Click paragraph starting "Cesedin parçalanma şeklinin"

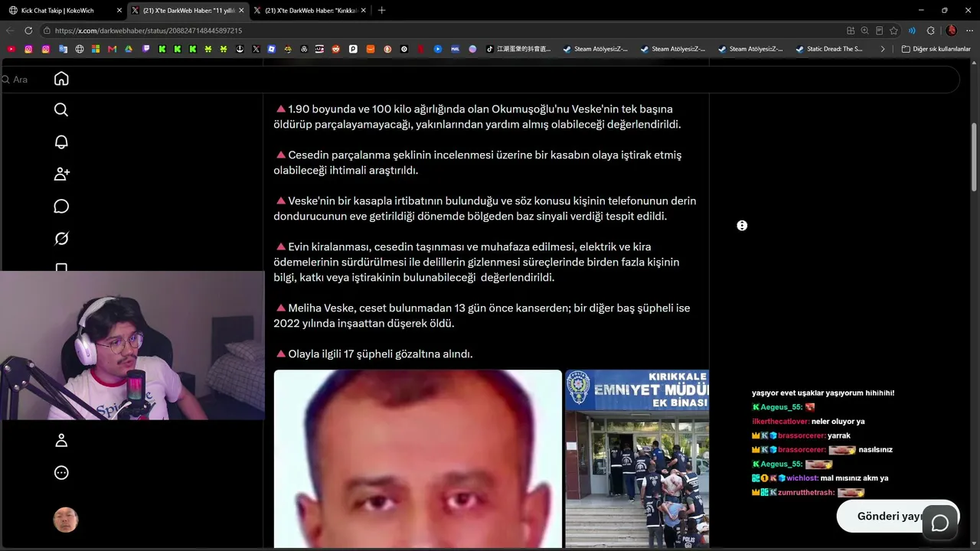pyautogui.click(x=478, y=162)
